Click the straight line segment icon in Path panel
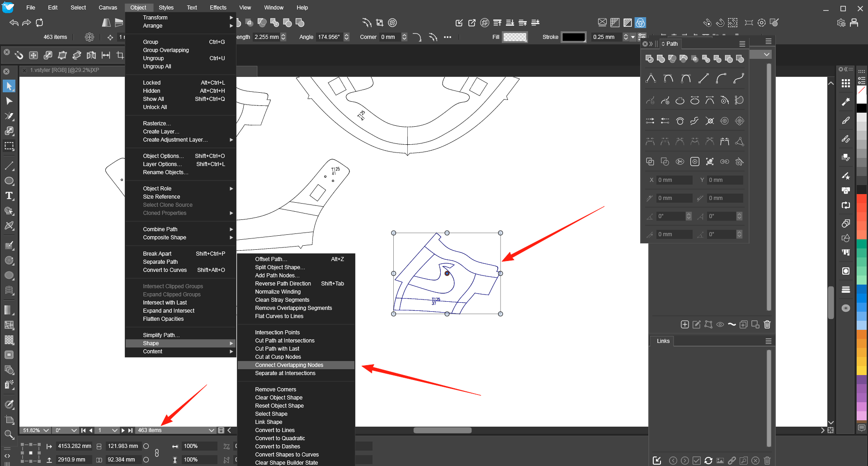 (703, 78)
